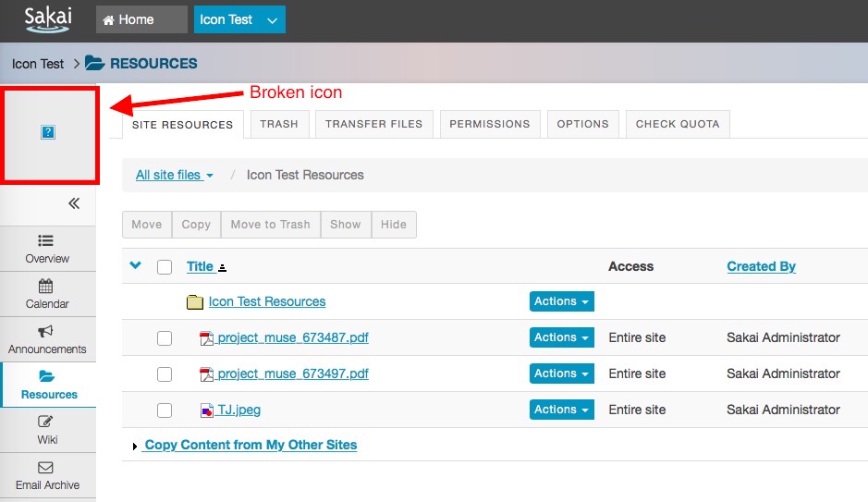
Task: Click the folder icon for Icon Test Resources
Action: pos(195,302)
